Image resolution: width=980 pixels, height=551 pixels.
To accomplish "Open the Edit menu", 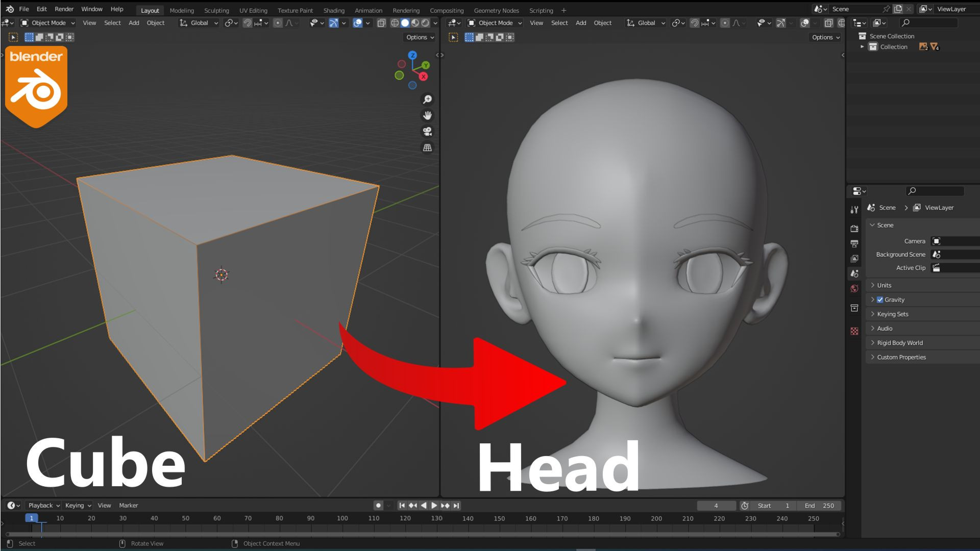I will [42, 9].
